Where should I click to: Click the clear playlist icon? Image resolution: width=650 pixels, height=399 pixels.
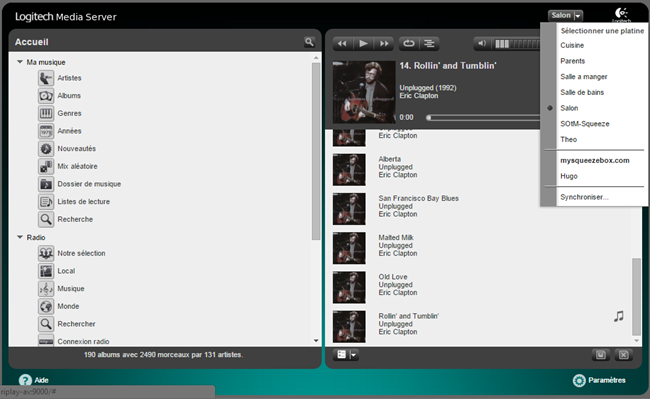pos(624,355)
